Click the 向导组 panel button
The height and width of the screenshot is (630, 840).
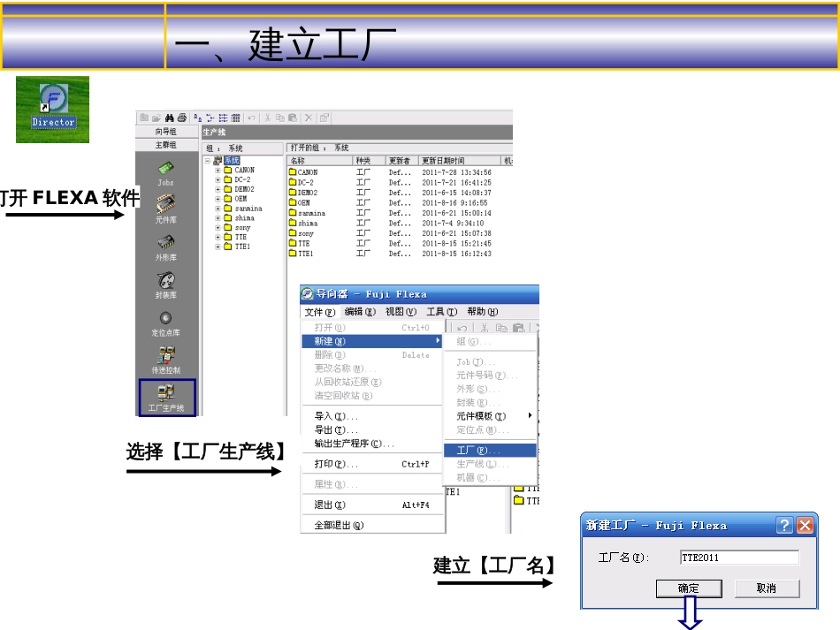[166, 132]
